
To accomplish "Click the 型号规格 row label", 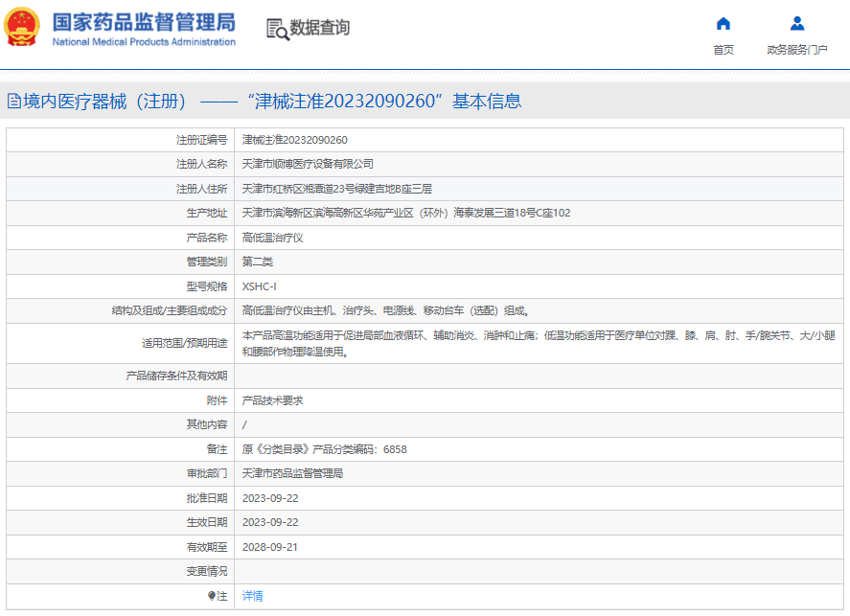I will click(x=207, y=286).
